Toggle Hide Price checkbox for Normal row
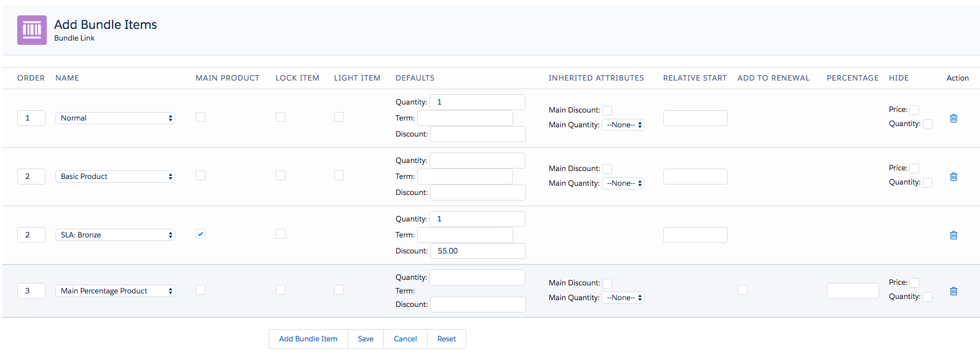The height and width of the screenshot is (358, 980). (x=914, y=110)
